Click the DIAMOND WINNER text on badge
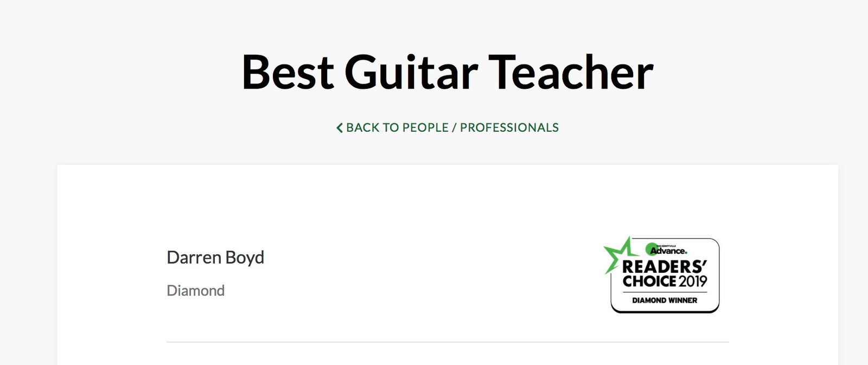Screen dimensions: 868x365 click(665, 300)
